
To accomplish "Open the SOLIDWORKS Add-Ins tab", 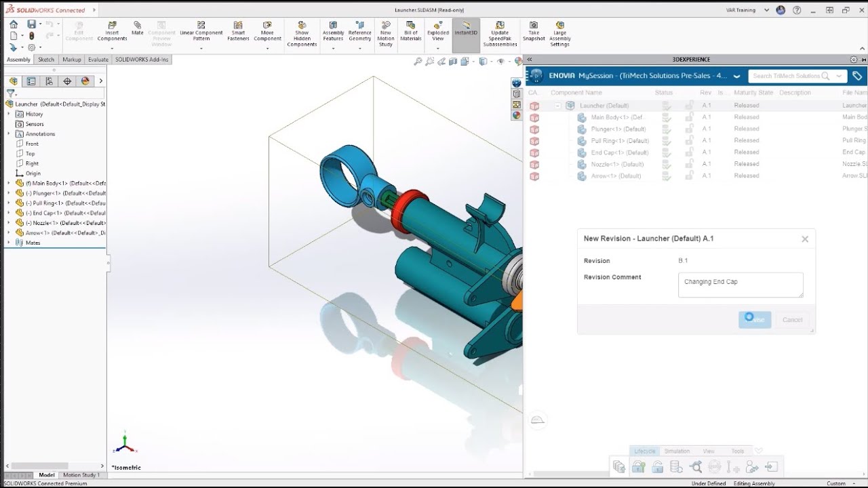I will coord(142,60).
